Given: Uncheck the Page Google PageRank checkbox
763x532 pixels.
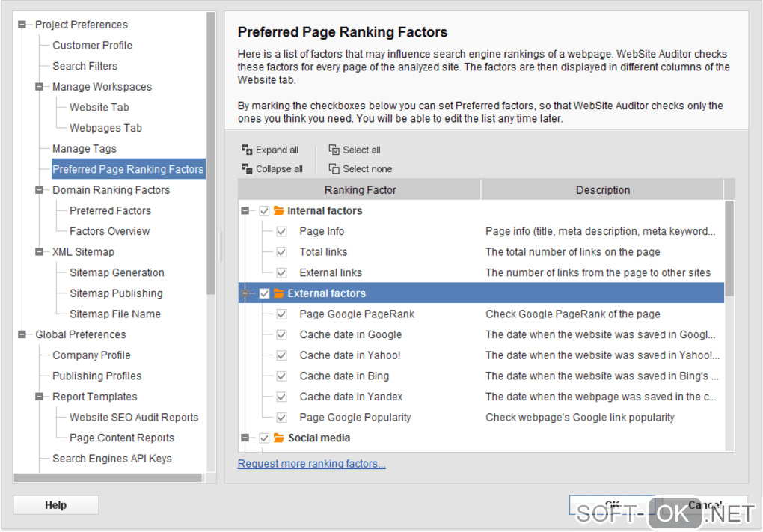Looking at the screenshot, I should 281,315.
